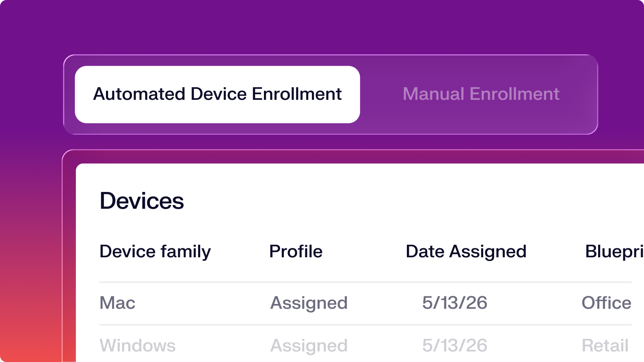The image size is (644, 362).
Task: Click the Mac row date 5/13/26
Action: click(455, 303)
